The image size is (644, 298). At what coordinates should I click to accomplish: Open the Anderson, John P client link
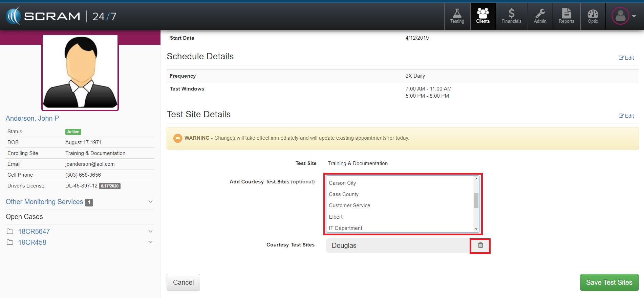point(32,118)
